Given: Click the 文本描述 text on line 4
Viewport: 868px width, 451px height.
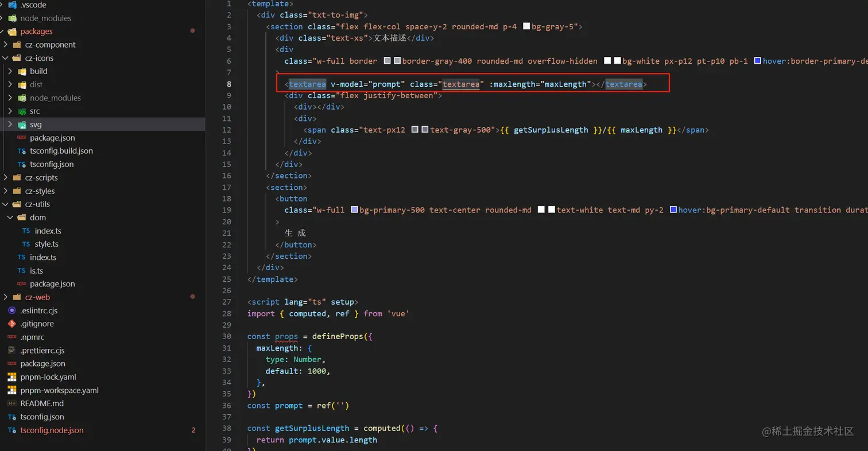Looking at the screenshot, I should click(390, 38).
